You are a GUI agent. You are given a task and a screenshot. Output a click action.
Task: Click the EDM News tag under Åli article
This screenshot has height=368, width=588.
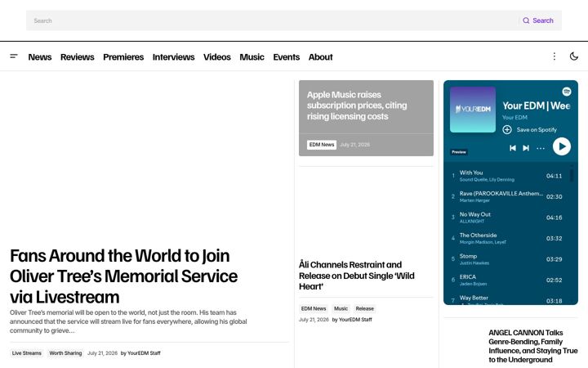(314, 308)
